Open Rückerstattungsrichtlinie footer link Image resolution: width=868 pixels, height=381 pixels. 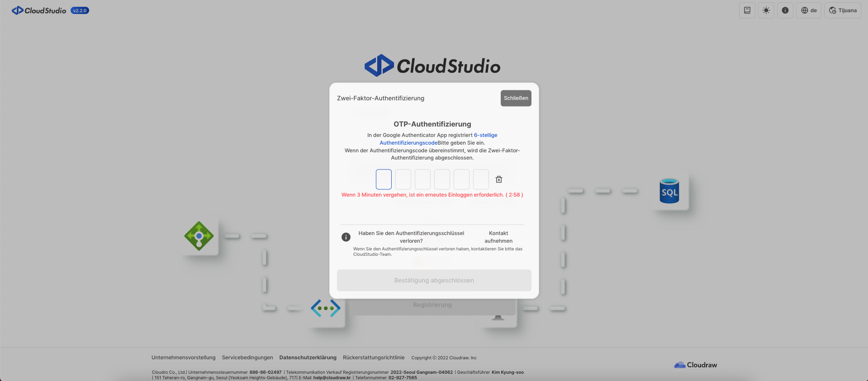(374, 357)
